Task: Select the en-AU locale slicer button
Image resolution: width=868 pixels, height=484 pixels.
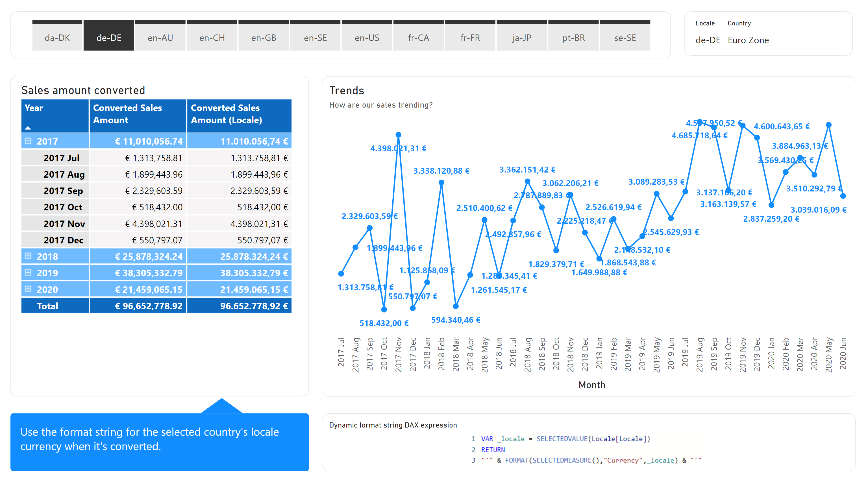Action: 160,36
